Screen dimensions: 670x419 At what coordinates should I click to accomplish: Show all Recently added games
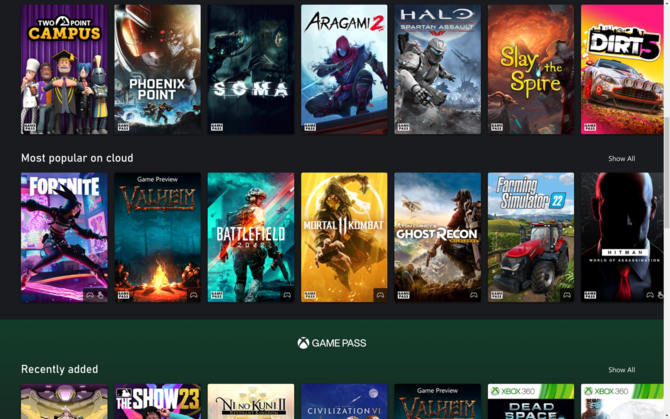[621, 370]
